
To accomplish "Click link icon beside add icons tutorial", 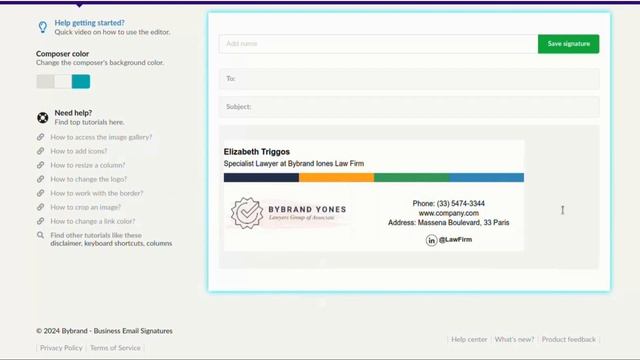I will click(x=40, y=151).
